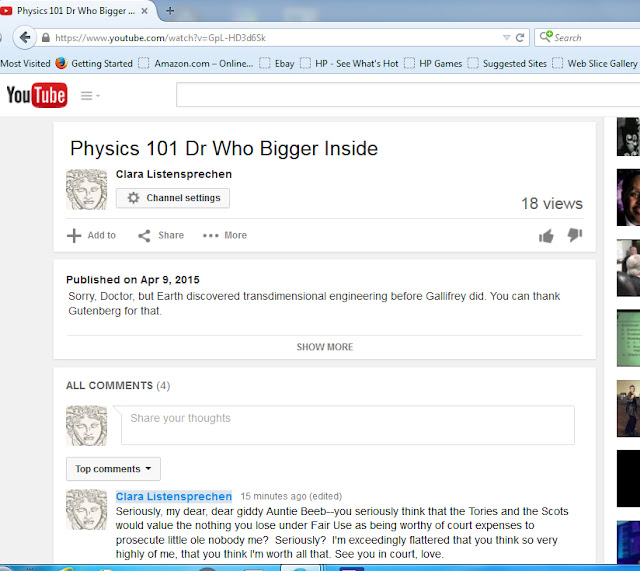
Task: Open the Ebay bookmark
Action: 277,64
